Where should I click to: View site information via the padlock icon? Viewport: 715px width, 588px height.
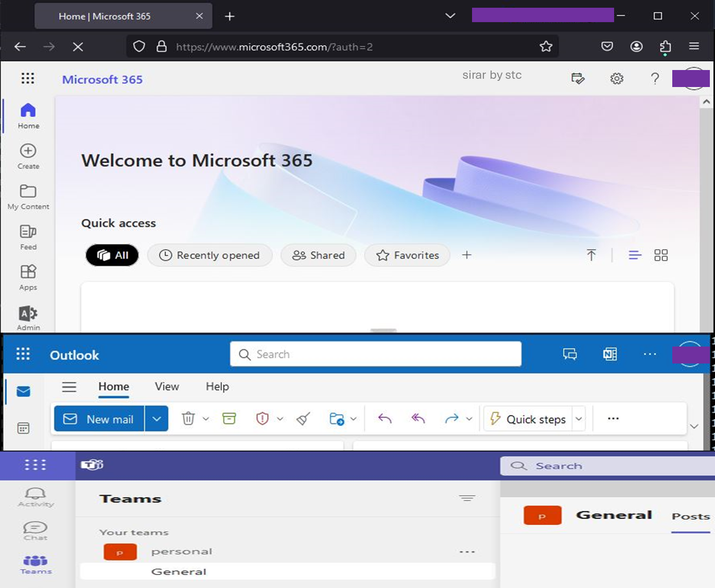click(162, 47)
